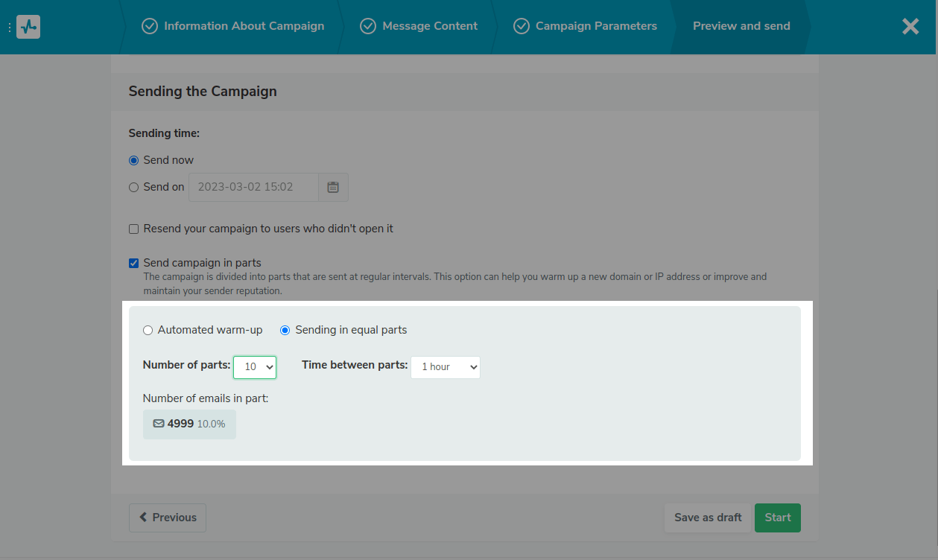Select the Send now radio option
Screen dimensions: 938x560
(x=134, y=160)
